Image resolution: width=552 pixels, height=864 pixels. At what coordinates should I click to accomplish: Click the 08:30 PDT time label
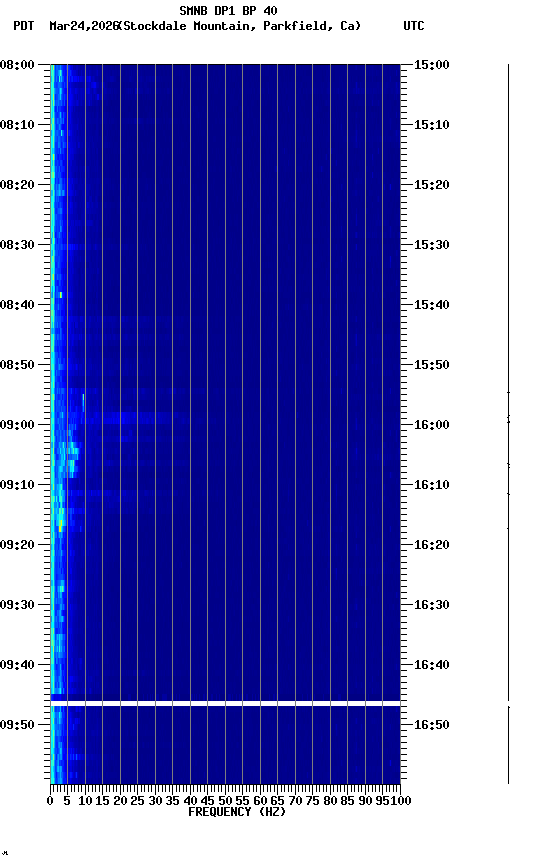pos(17,245)
